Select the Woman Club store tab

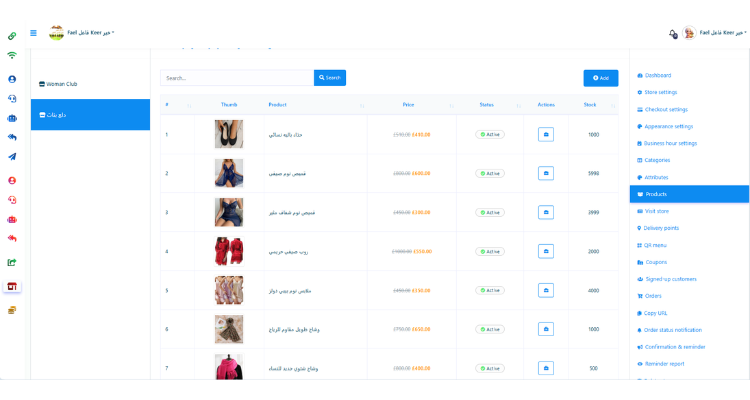[x=90, y=84]
